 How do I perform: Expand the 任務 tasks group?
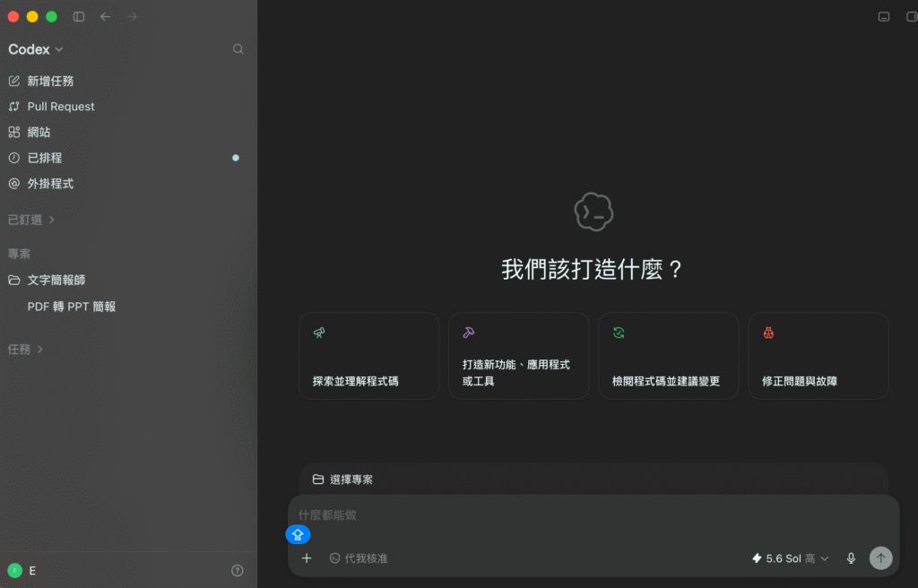[25, 349]
